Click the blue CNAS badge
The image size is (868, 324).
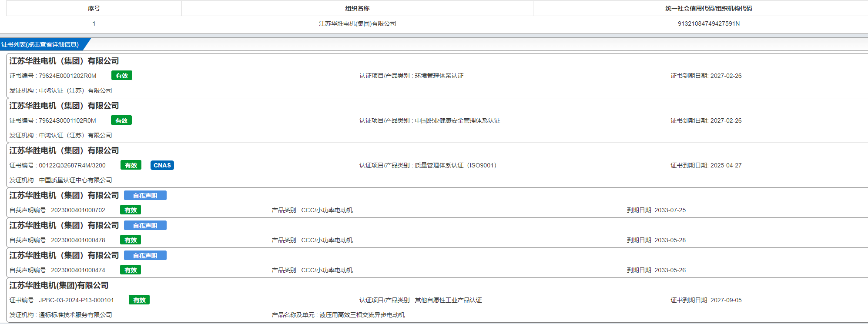tap(162, 165)
